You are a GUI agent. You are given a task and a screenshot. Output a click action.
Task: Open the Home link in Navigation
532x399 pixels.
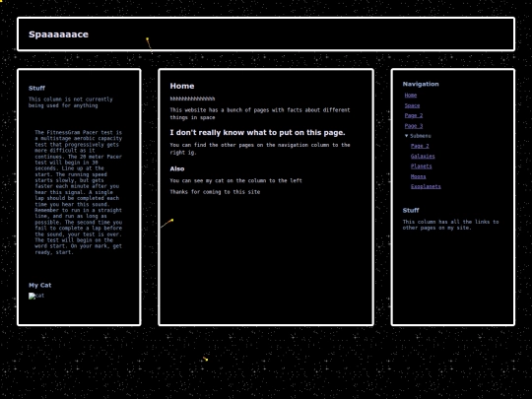[x=411, y=96]
